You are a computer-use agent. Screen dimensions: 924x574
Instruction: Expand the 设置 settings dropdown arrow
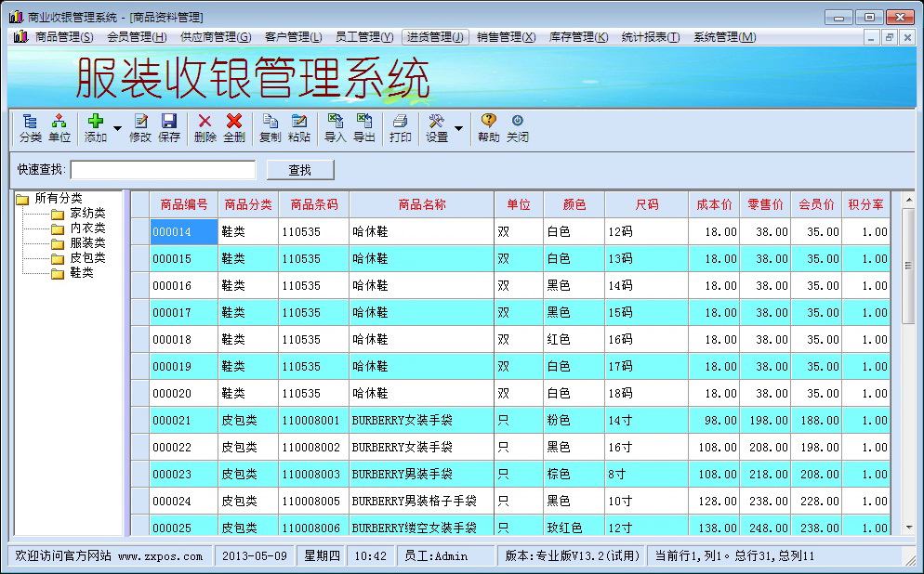click(x=458, y=129)
